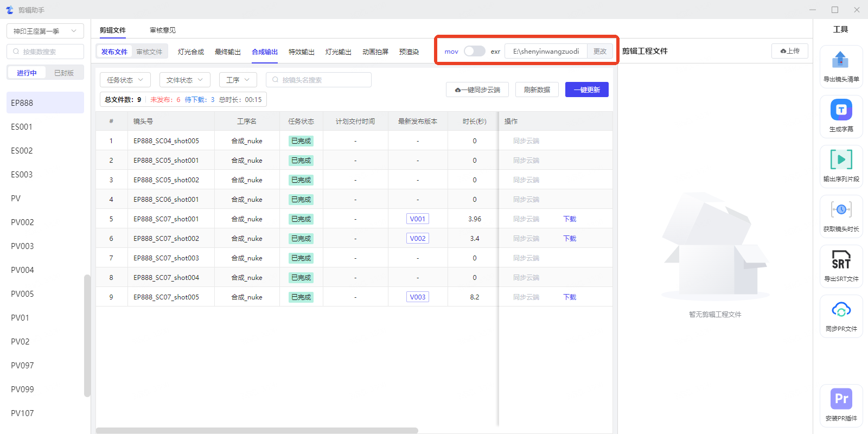Image resolution: width=868 pixels, height=434 pixels.
Task: Click the horizontal scrollbar under the table
Action: (257, 430)
